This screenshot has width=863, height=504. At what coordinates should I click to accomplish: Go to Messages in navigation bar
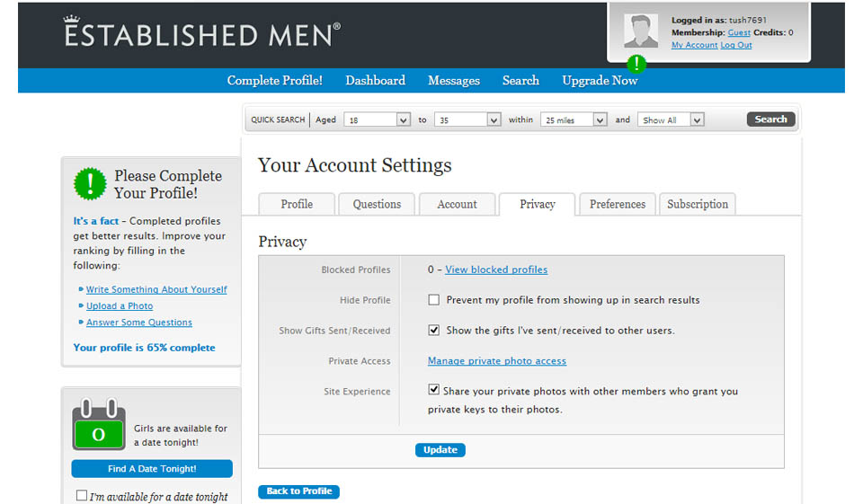(453, 81)
